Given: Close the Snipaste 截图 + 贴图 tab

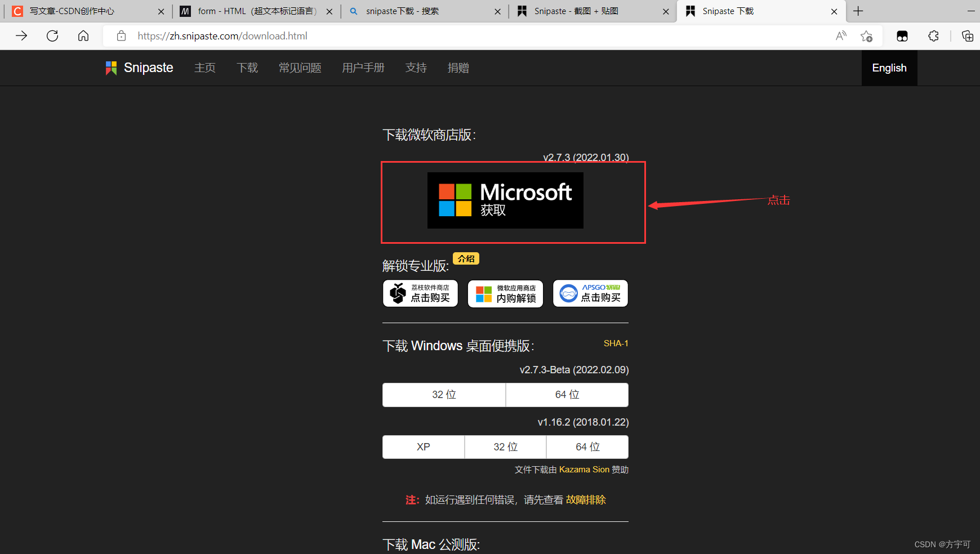Looking at the screenshot, I should (x=666, y=11).
